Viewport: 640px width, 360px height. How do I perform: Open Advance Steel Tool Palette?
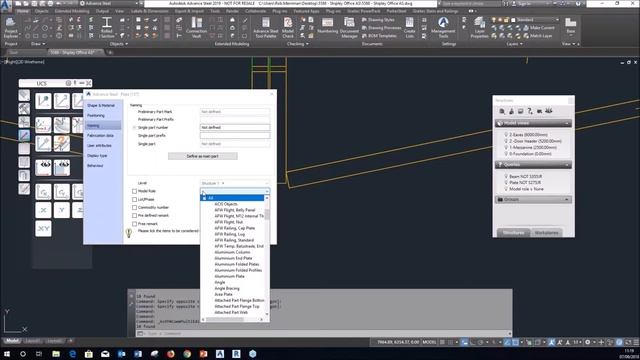tap(266, 28)
